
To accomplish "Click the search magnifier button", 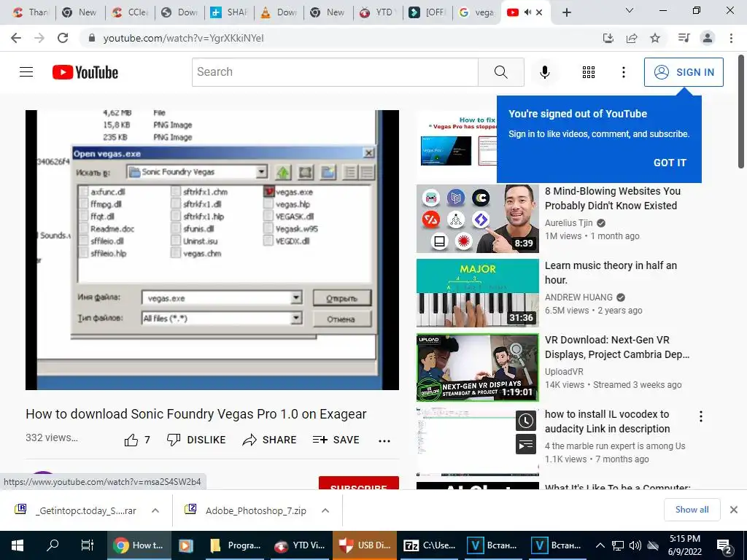I will 500,72.
